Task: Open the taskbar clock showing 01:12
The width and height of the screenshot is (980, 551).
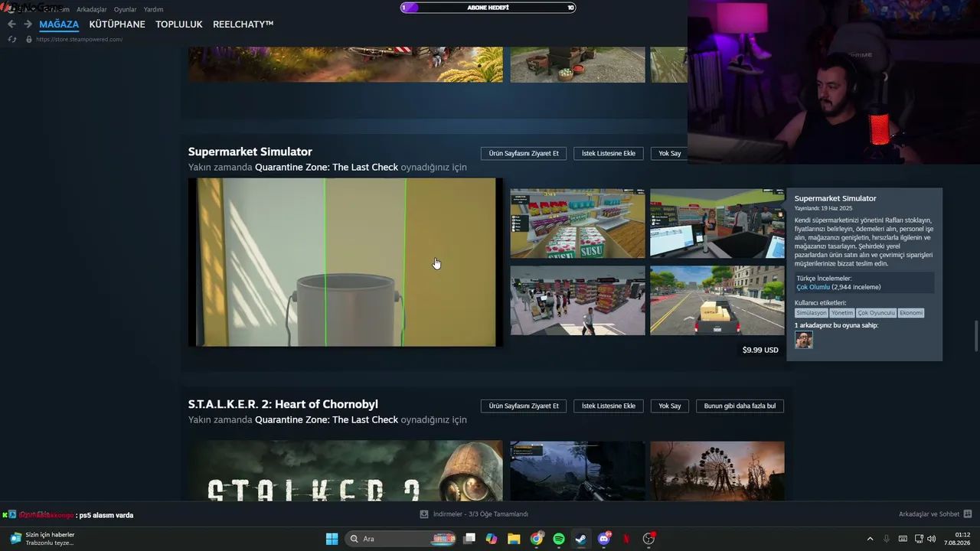Action: click(x=957, y=539)
